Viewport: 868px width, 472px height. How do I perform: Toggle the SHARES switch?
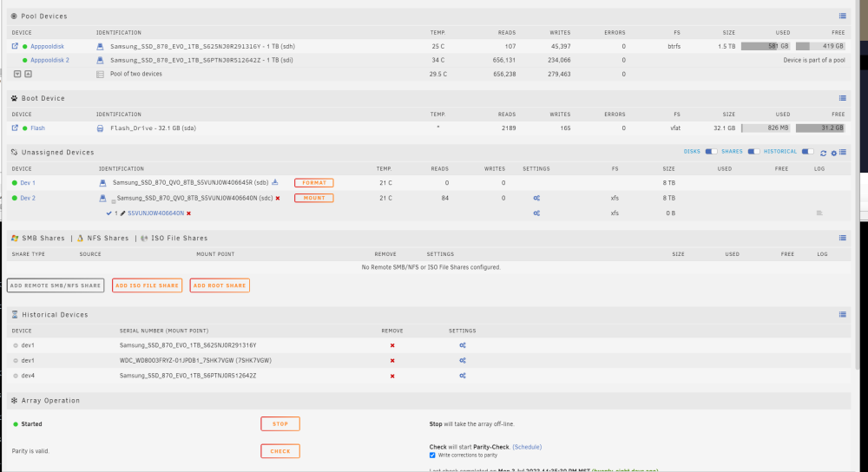tap(753, 152)
